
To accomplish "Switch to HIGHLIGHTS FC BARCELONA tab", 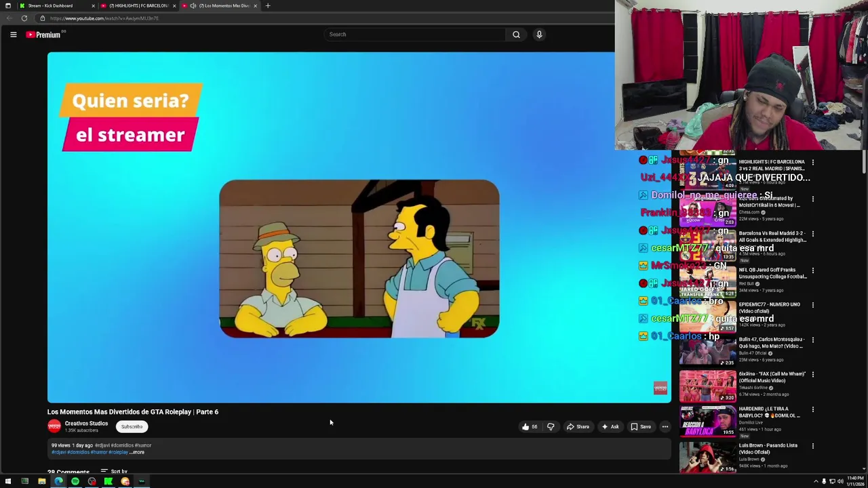I will (139, 5).
